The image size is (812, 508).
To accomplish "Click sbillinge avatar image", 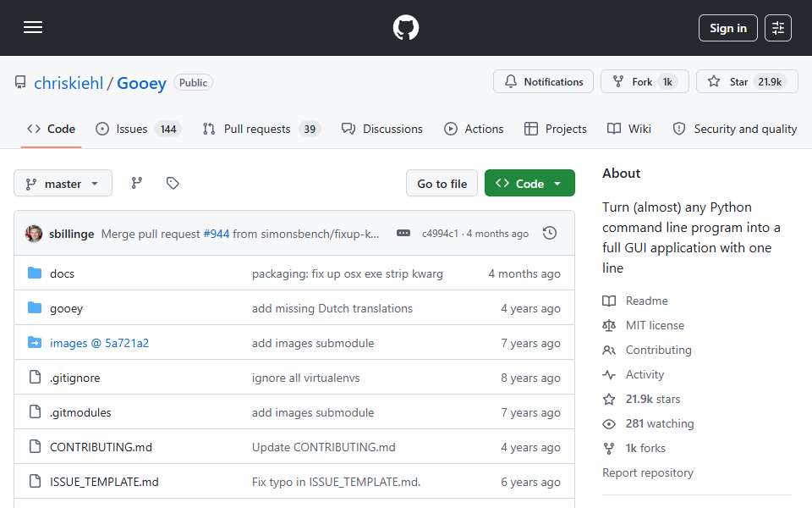I will tap(34, 234).
